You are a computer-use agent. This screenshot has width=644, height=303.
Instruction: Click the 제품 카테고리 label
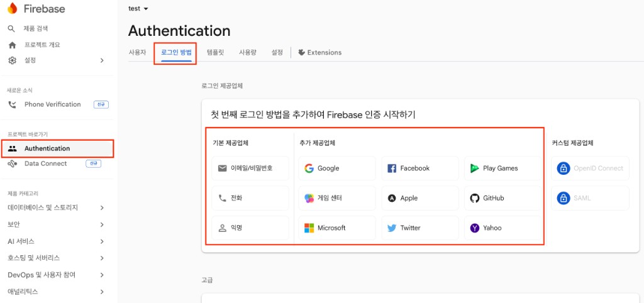23,194
